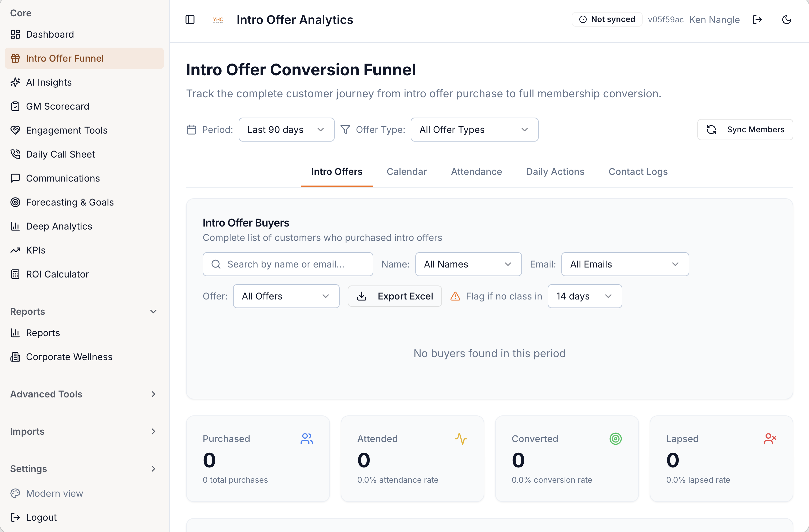Click the Communications chat bubble icon

(x=15, y=178)
